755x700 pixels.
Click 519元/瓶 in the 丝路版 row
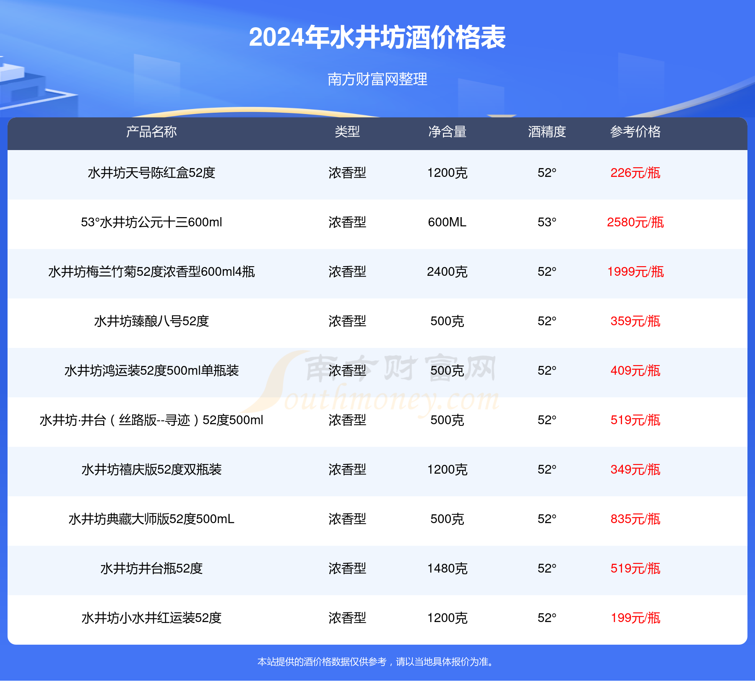635,420
